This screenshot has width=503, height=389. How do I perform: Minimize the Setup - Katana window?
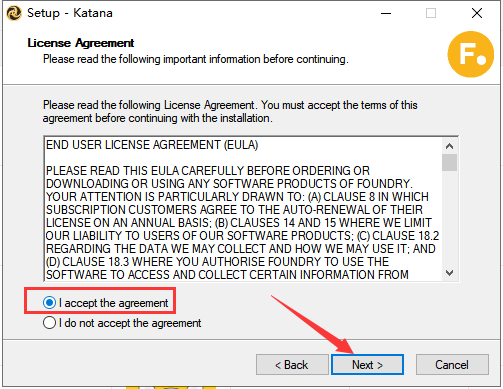pyautogui.click(x=386, y=13)
